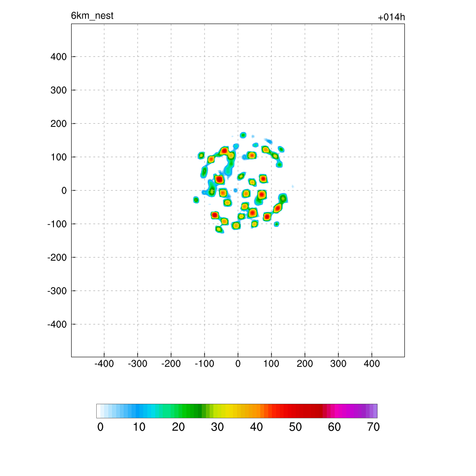Image resolution: width=476 pixels, height=476 pixels.
Task: Click the '+014h' forecast hour label
Action: pos(391,17)
